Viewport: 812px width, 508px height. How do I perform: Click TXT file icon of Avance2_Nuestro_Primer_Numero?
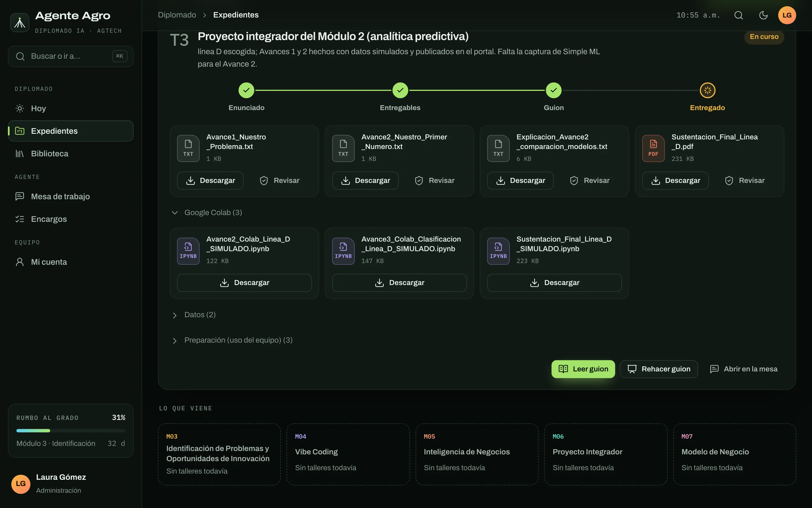(x=343, y=148)
